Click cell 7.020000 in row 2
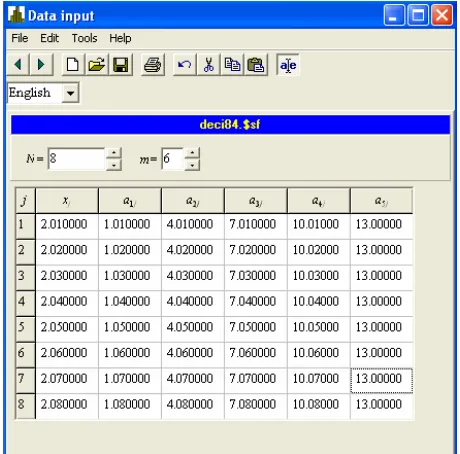This screenshot has height=454, width=460. coord(256,252)
